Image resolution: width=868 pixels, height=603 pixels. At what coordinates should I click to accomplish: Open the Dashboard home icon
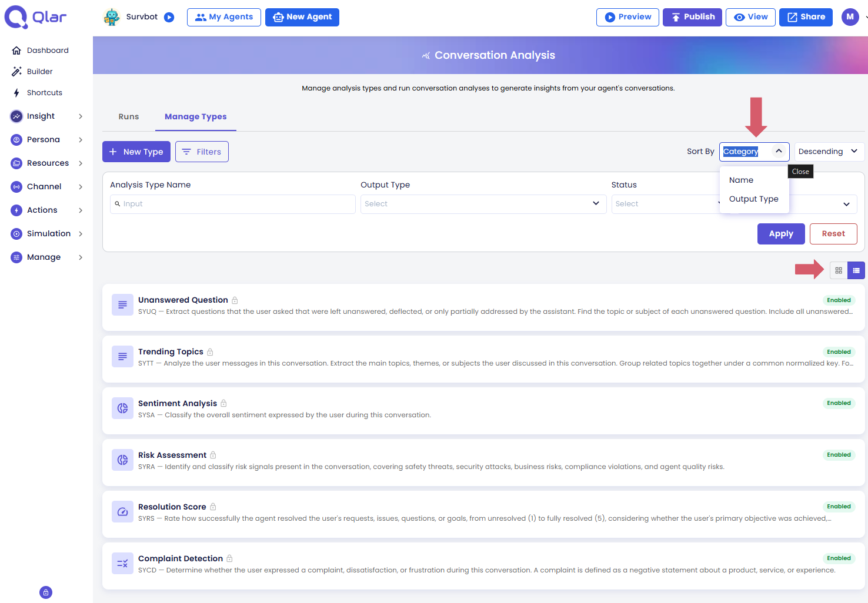click(16, 51)
